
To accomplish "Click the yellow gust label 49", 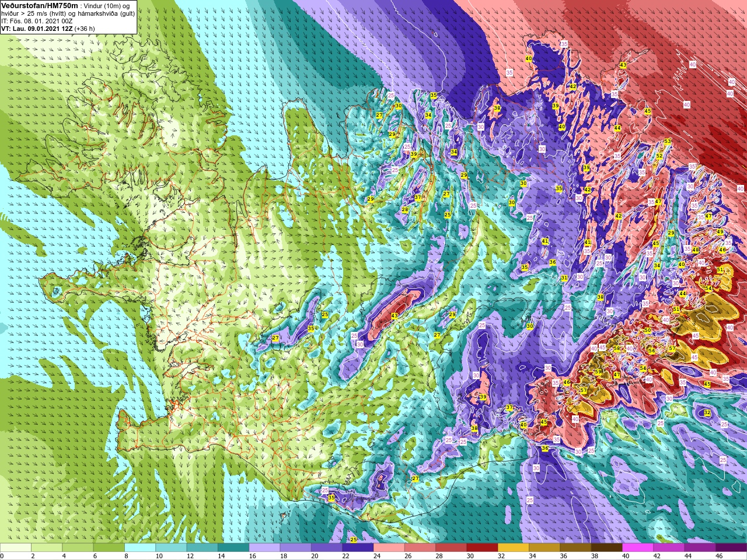I will (720, 232).
